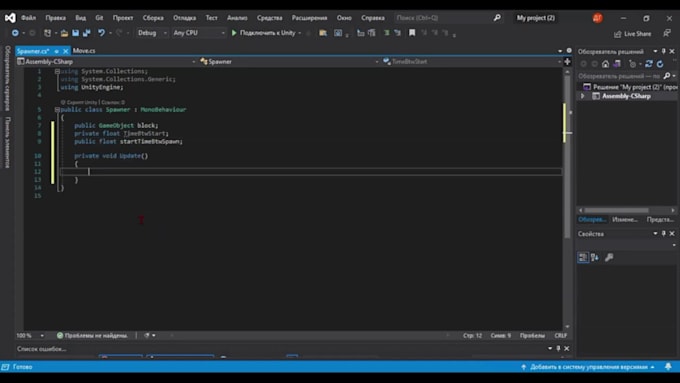Open the Анализ menu
This screenshot has height=383, width=680.
point(237,18)
